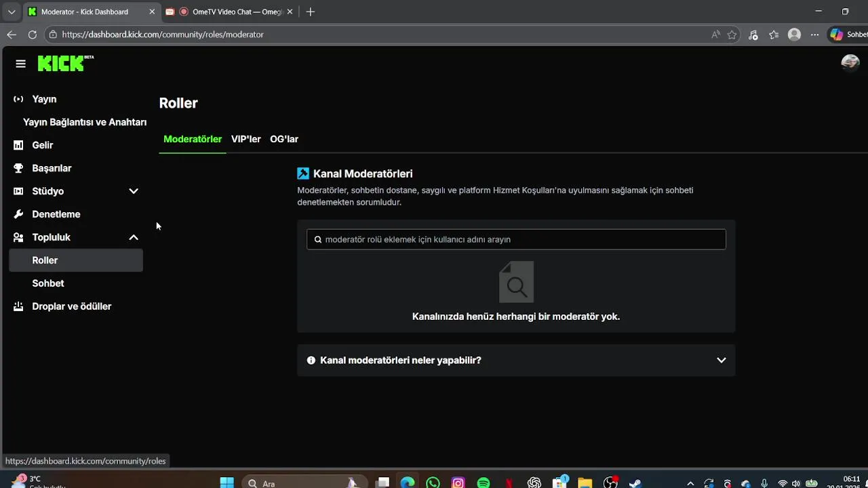Reload the page with the refresh icon
The height and width of the screenshot is (488, 868).
pyautogui.click(x=33, y=35)
